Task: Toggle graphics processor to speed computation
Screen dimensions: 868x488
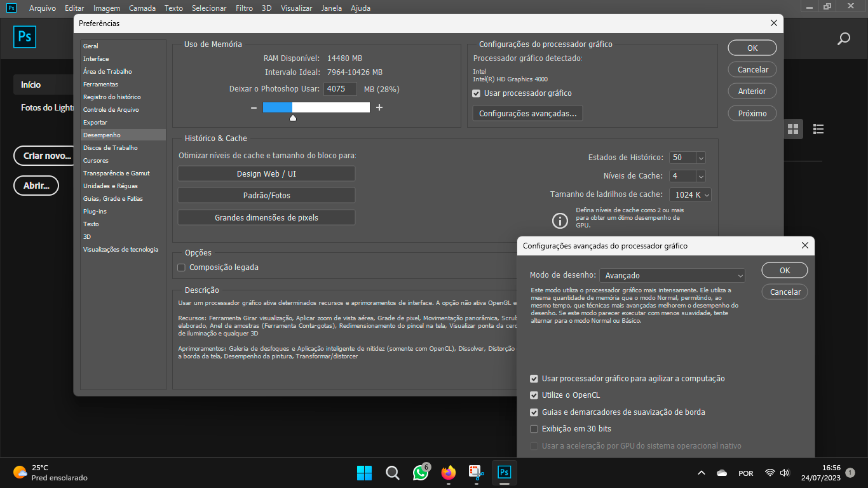Action: pyautogui.click(x=534, y=379)
